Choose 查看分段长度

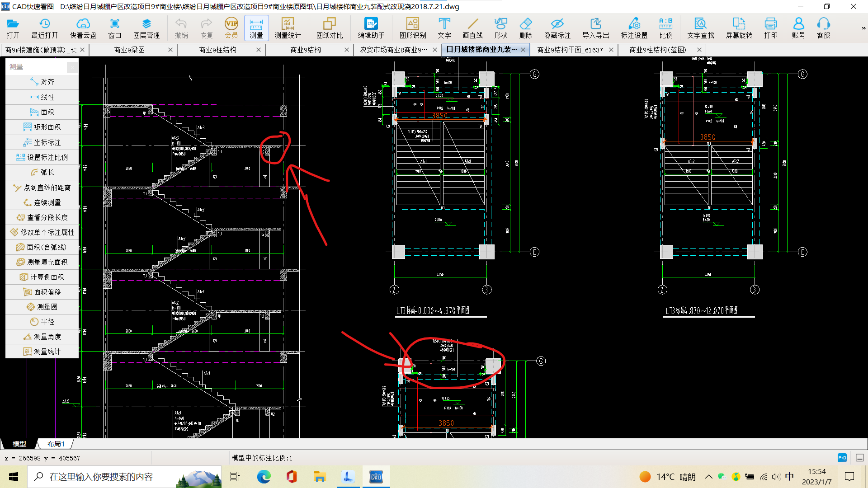click(42, 217)
